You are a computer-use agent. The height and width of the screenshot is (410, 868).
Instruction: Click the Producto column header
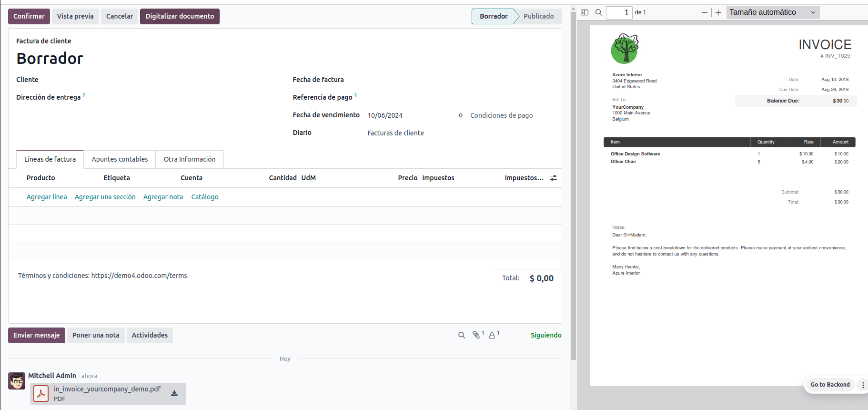point(40,178)
